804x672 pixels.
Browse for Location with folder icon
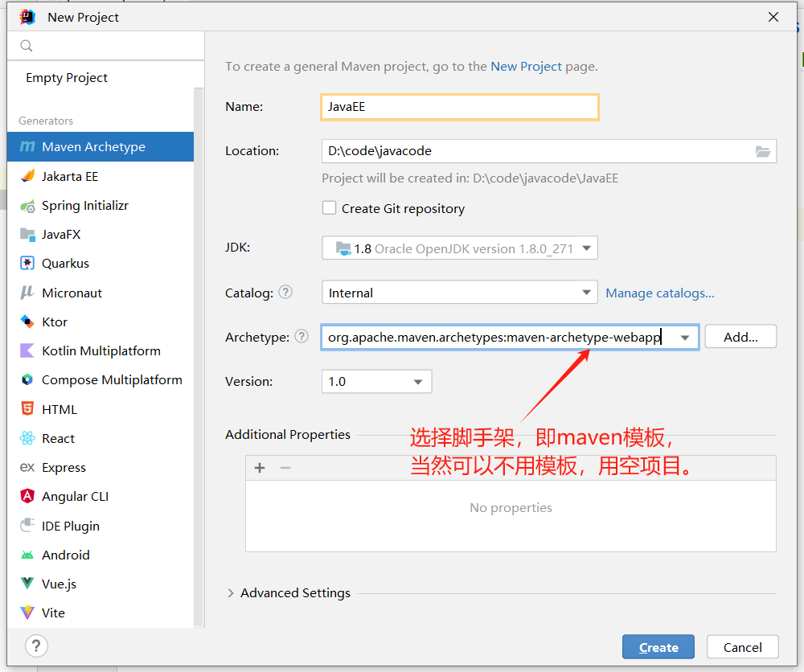point(762,151)
